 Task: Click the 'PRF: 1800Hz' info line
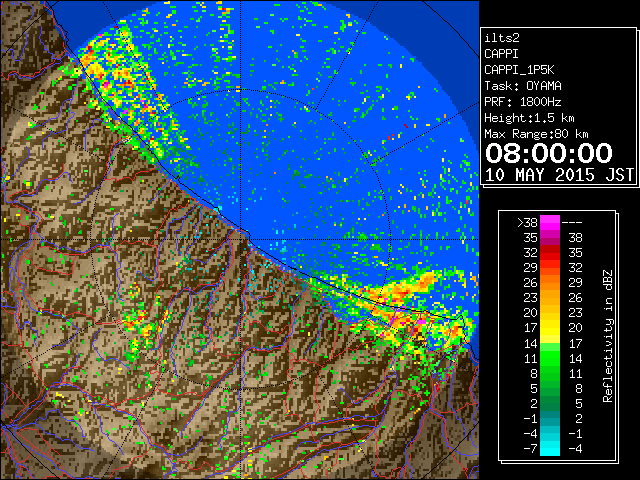pos(523,102)
